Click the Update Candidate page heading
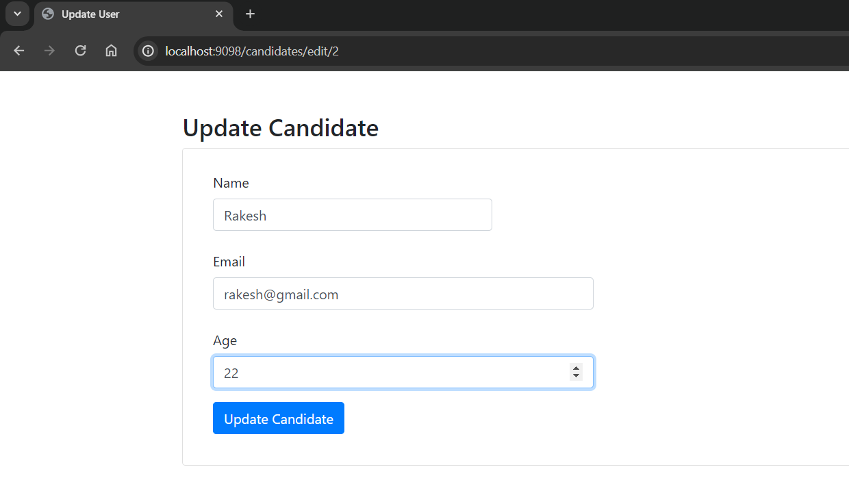849x504 pixels. pyautogui.click(x=281, y=128)
